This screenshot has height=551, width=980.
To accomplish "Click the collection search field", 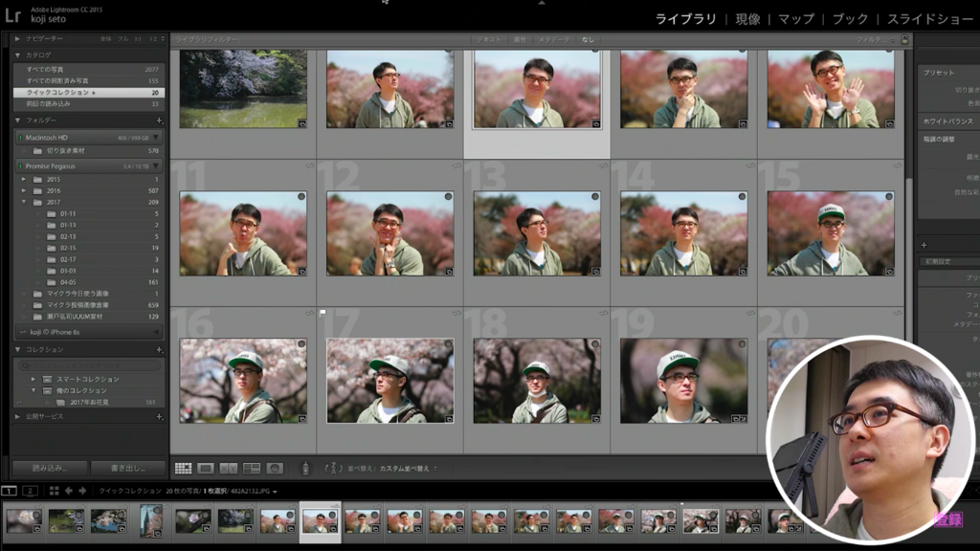I will pos(89,365).
